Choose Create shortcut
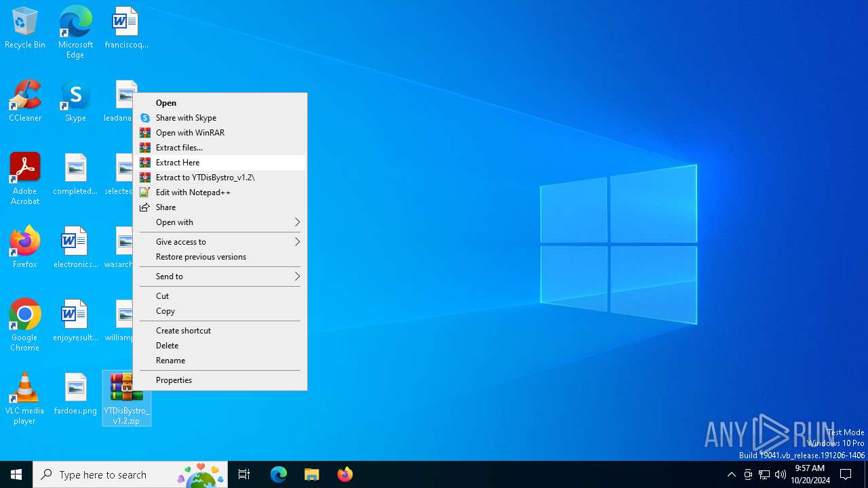The height and width of the screenshot is (488, 868). click(x=220, y=331)
